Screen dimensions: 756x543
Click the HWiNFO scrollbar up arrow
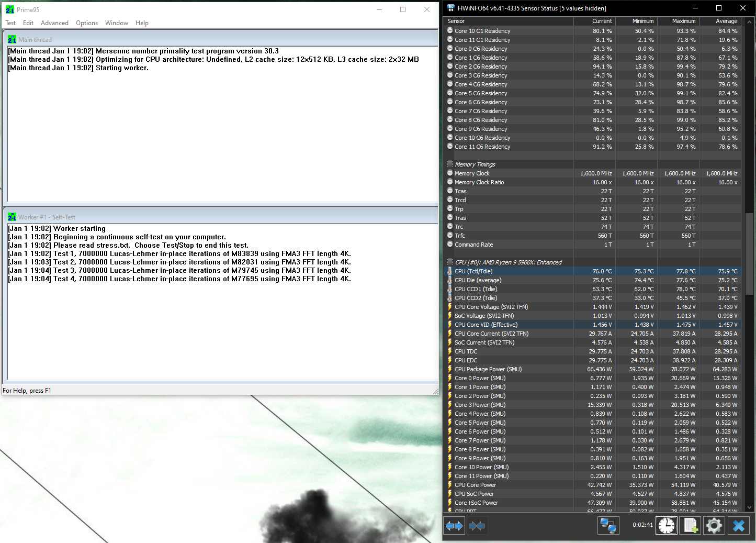[x=749, y=22]
